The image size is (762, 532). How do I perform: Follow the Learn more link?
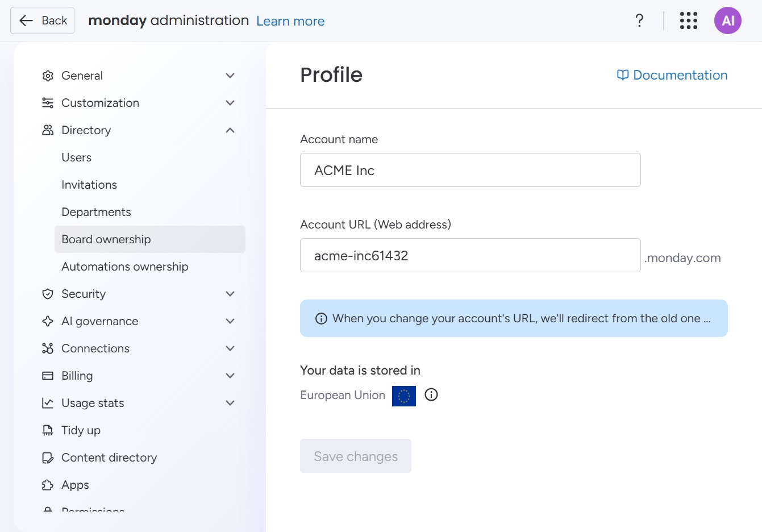coord(290,21)
